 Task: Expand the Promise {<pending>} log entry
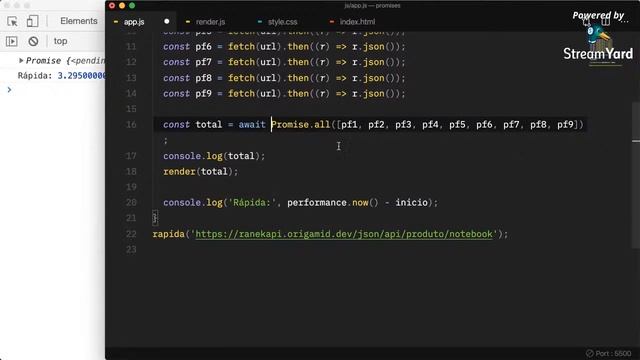[x=21, y=60]
